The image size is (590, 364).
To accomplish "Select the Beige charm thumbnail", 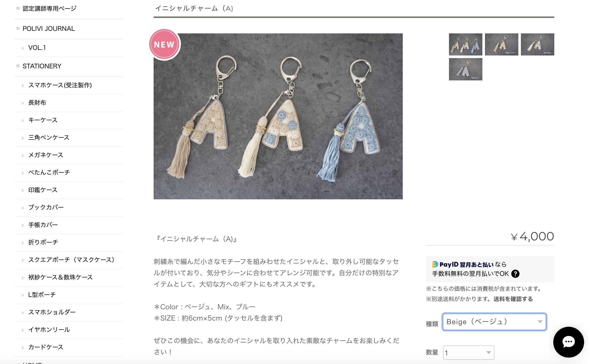I will point(501,44).
